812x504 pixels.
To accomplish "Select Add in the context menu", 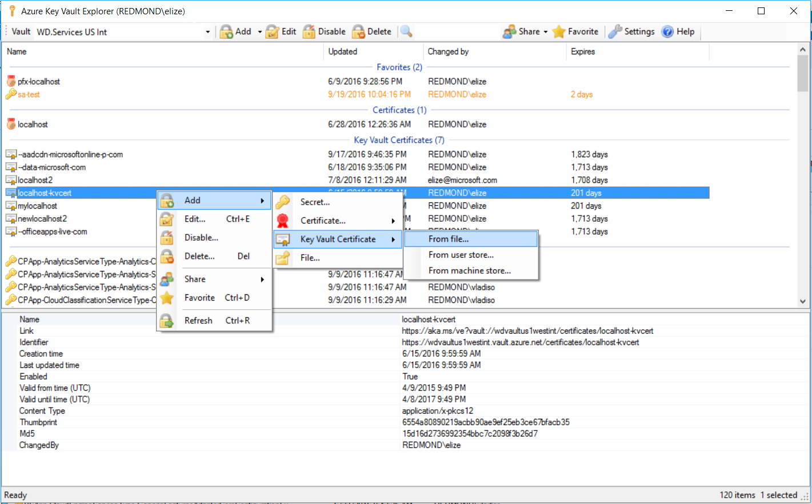I will (x=214, y=201).
